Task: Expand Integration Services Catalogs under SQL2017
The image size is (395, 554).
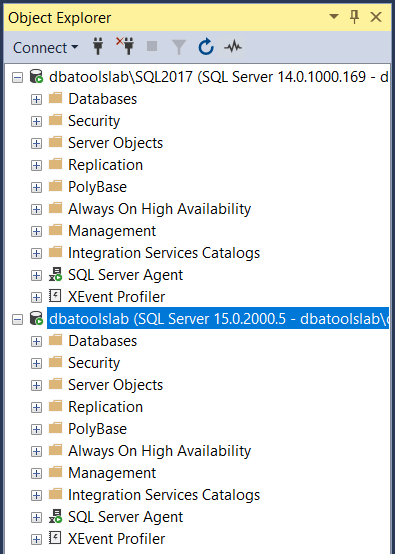Action: pos(36,253)
